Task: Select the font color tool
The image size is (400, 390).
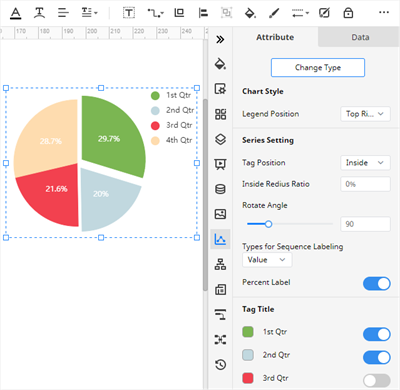Action: (x=15, y=13)
